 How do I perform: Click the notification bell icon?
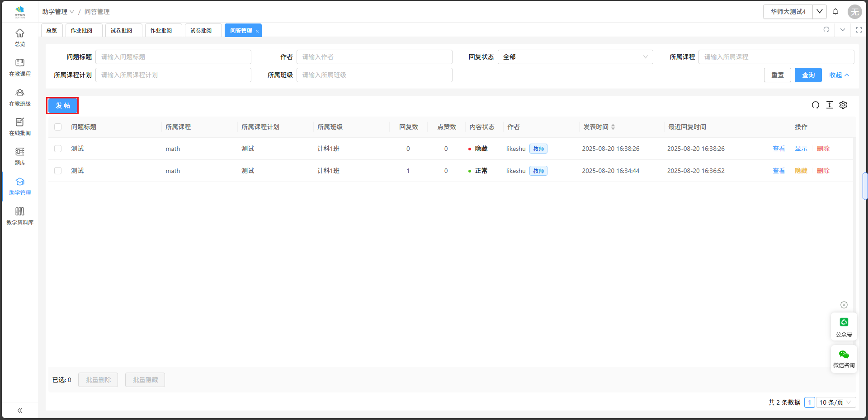[835, 12]
